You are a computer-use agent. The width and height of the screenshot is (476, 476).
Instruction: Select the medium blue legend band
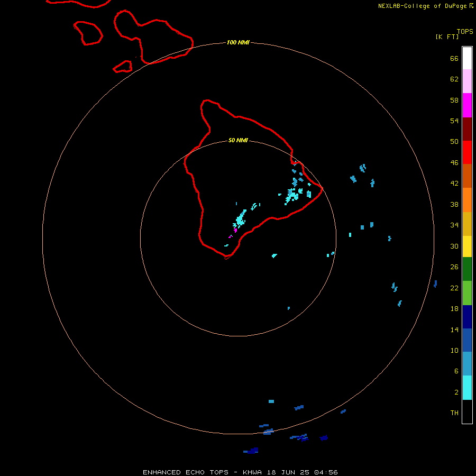467,340
